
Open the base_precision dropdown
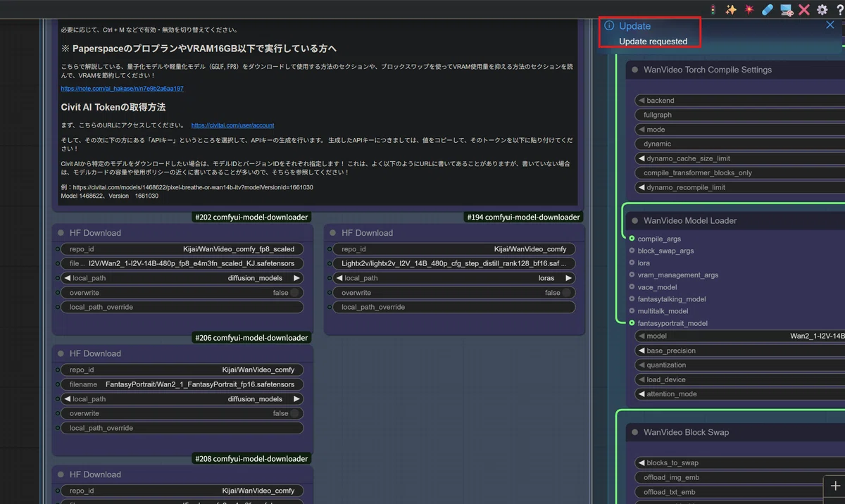[x=739, y=351]
